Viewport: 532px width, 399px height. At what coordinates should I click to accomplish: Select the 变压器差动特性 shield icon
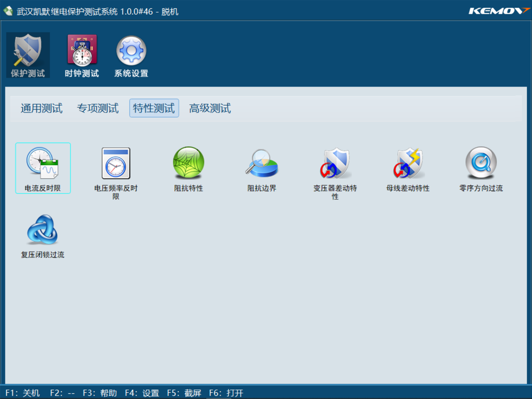pos(335,163)
